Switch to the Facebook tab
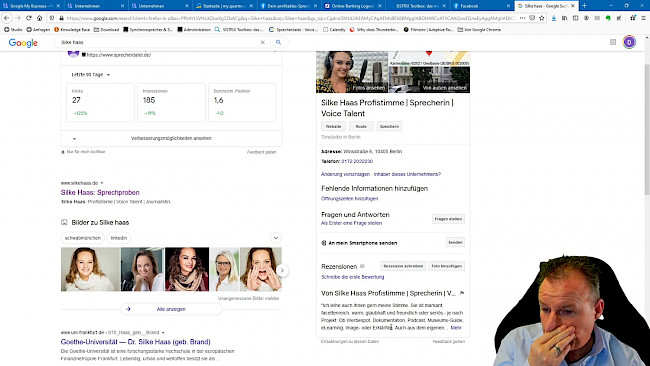The width and height of the screenshot is (650, 366). (481, 6)
